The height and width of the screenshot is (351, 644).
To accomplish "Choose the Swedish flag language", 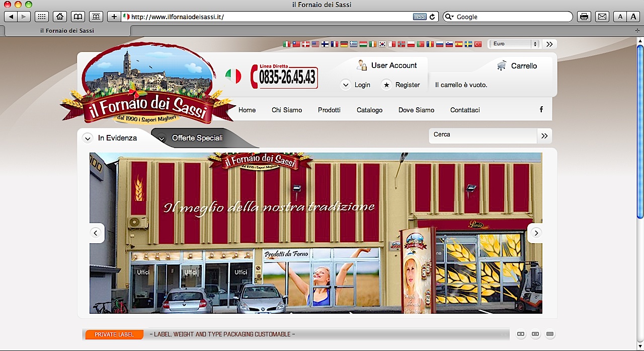I will (x=468, y=44).
